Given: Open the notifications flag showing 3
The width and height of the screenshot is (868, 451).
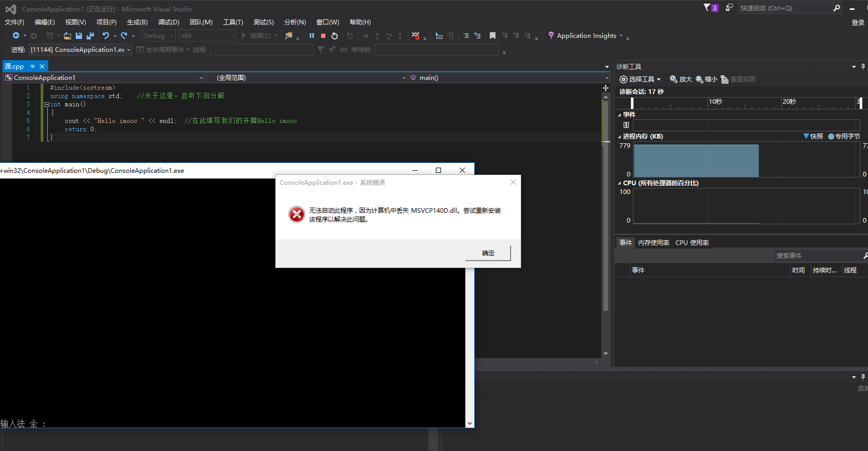Looking at the screenshot, I should pyautogui.click(x=711, y=8).
